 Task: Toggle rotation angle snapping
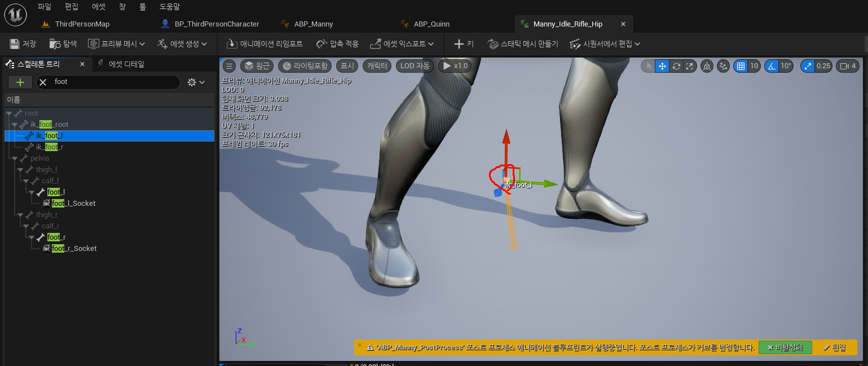coord(772,66)
